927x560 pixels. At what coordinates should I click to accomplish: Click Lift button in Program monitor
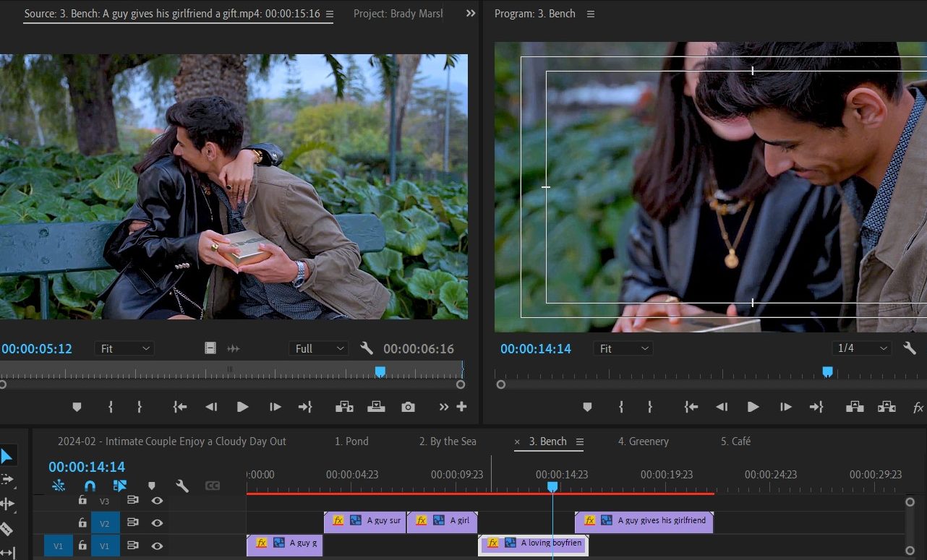855,407
